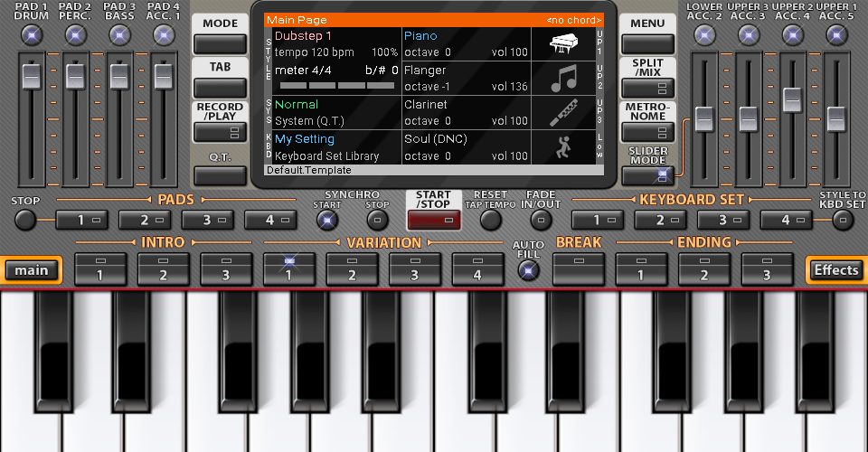The width and height of the screenshot is (868, 452).
Task: Toggle PAD 1 DRUM mute light
Action: point(32,35)
